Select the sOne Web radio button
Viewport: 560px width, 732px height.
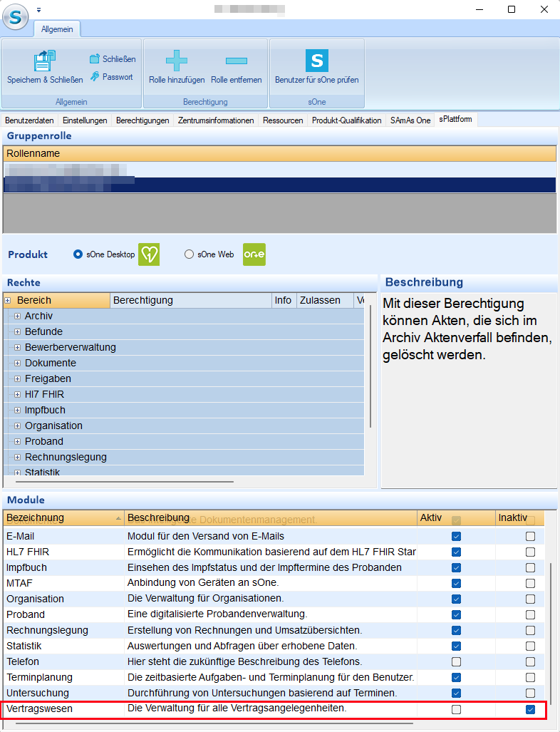click(x=189, y=254)
